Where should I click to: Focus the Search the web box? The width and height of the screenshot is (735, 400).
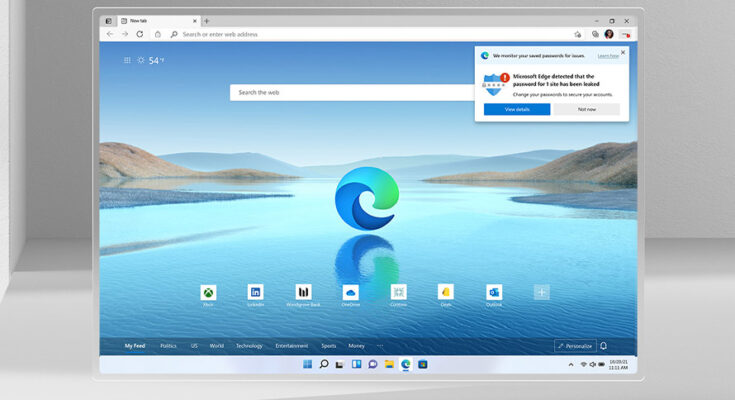(352, 92)
